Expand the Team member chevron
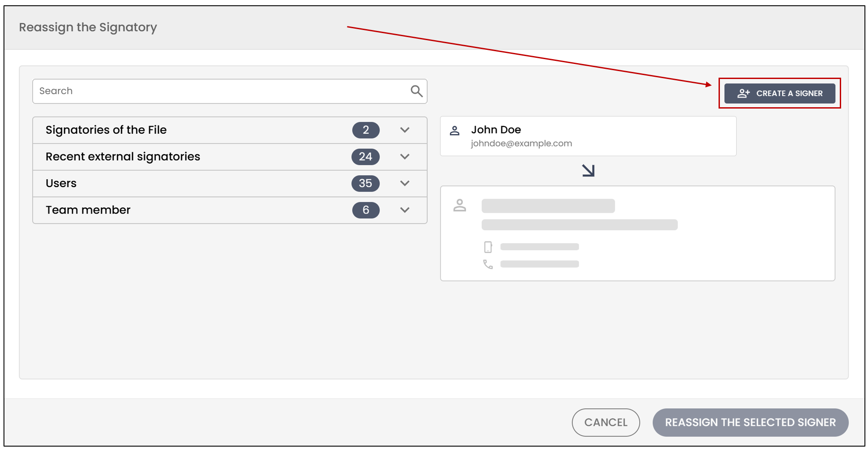 pyautogui.click(x=405, y=210)
